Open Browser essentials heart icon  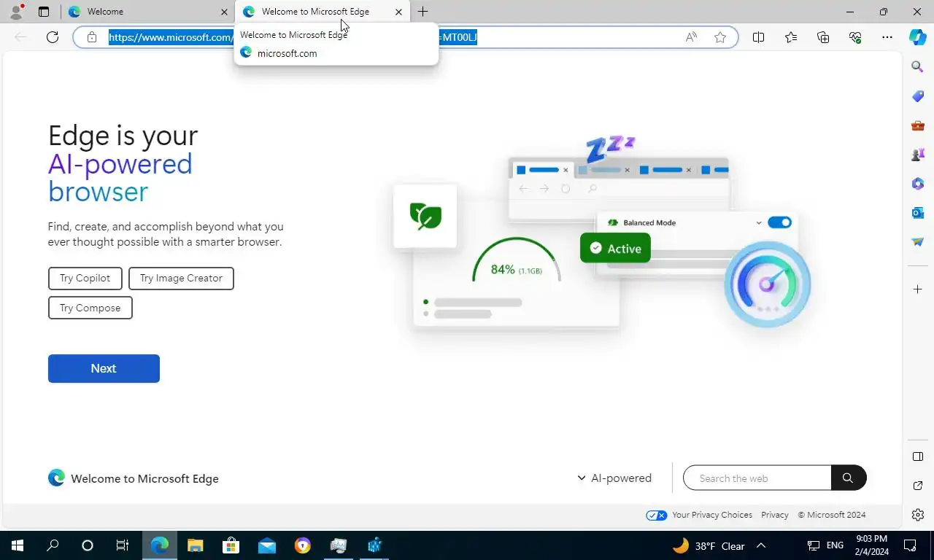(x=855, y=37)
